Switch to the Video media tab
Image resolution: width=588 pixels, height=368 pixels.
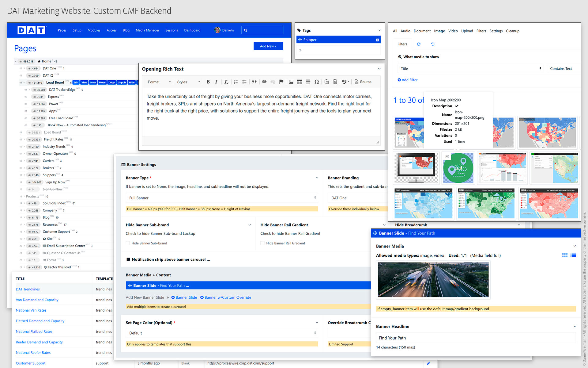tap(453, 31)
